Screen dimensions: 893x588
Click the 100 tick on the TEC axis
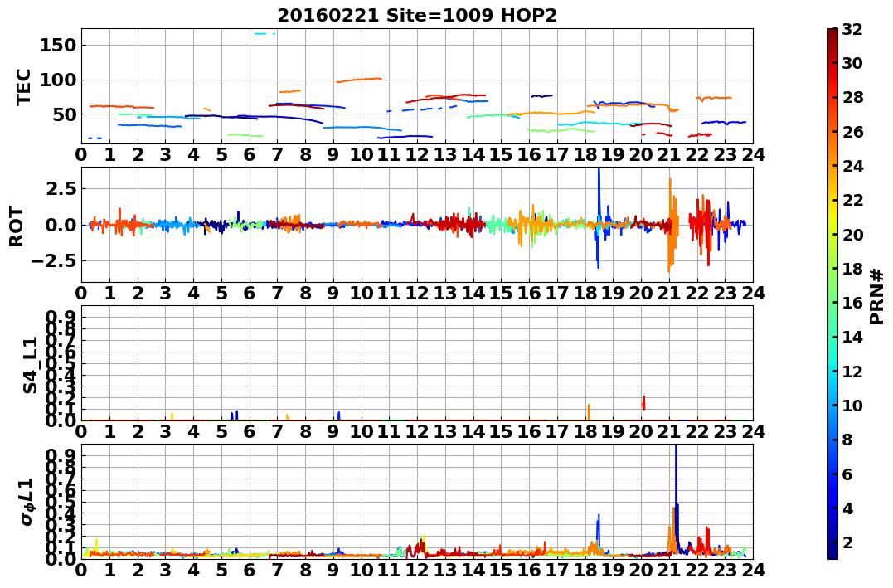tap(58, 80)
